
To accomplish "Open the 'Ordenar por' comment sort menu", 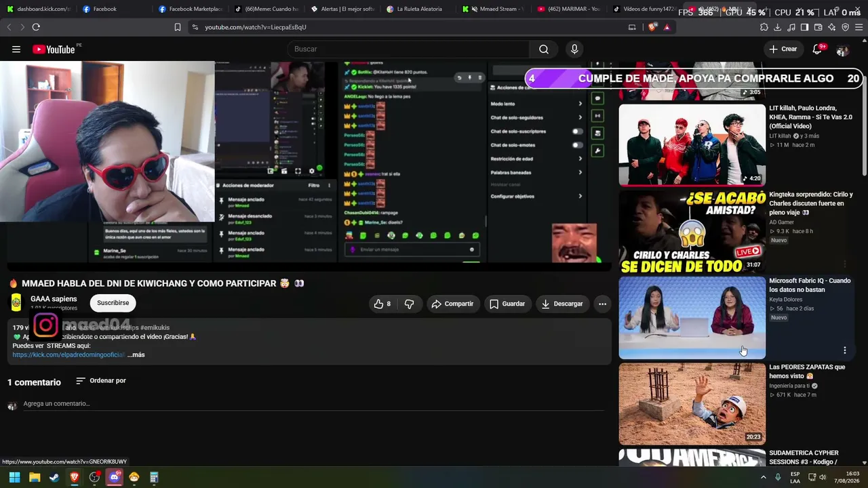I will (x=101, y=381).
